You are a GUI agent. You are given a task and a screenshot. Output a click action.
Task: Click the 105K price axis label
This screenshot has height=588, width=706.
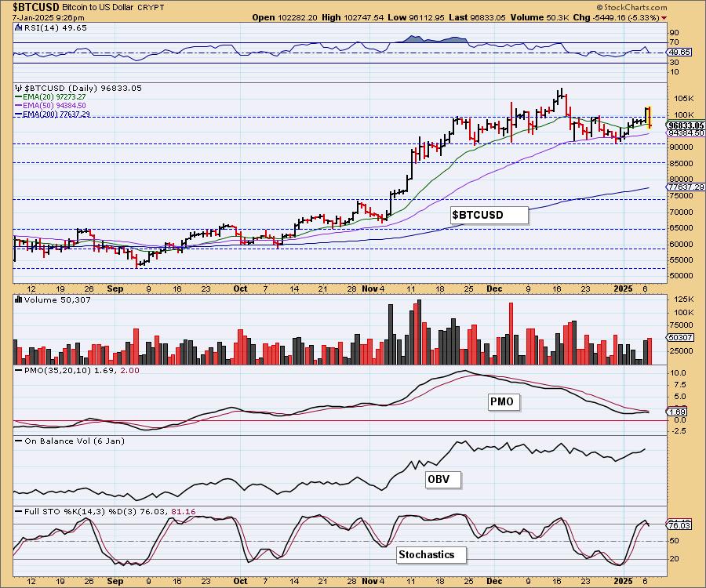684,99
